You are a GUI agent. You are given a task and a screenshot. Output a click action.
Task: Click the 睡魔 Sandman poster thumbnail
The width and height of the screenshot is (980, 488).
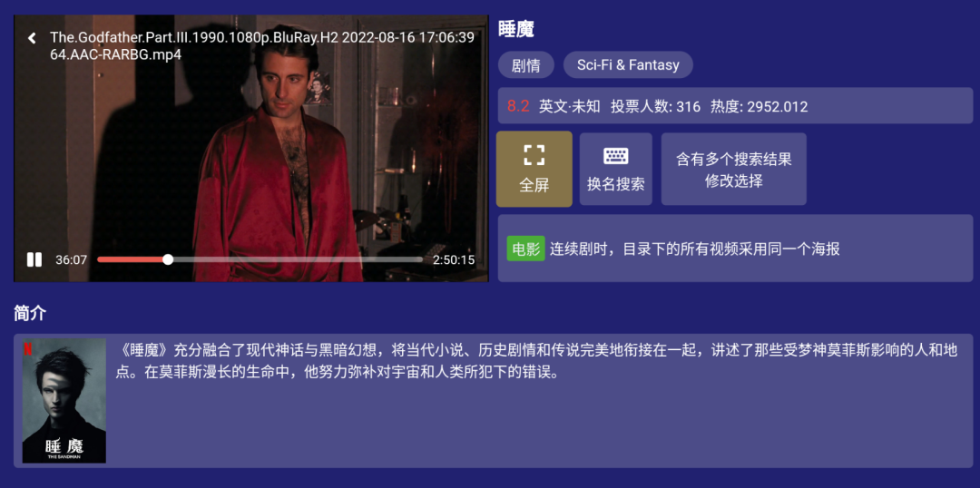(64, 401)
